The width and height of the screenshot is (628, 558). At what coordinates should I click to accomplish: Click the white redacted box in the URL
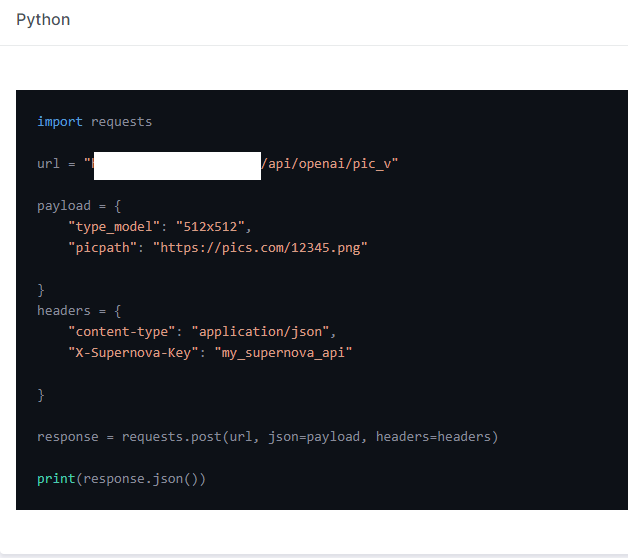pyautogui.click(x=177, y=165)
